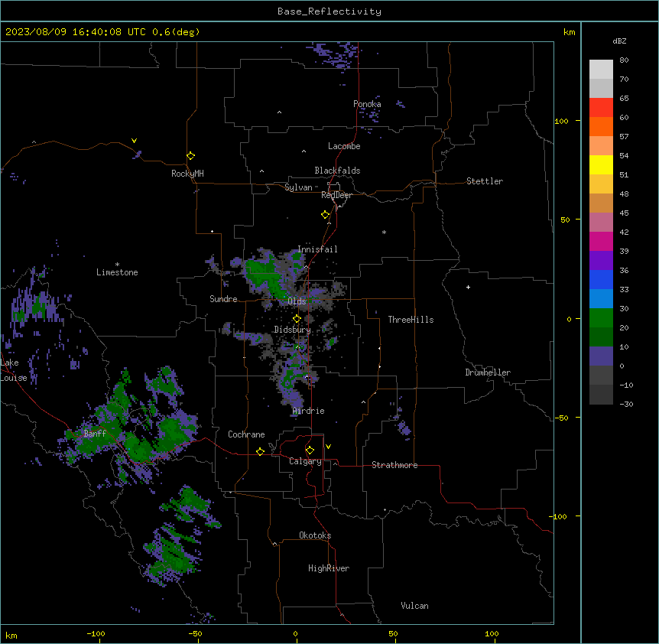Viewport: 659px width, 644px height.
Task: Click the yellow marker near RockyMH
Action: pyautogui.click(x=190, y=156)
